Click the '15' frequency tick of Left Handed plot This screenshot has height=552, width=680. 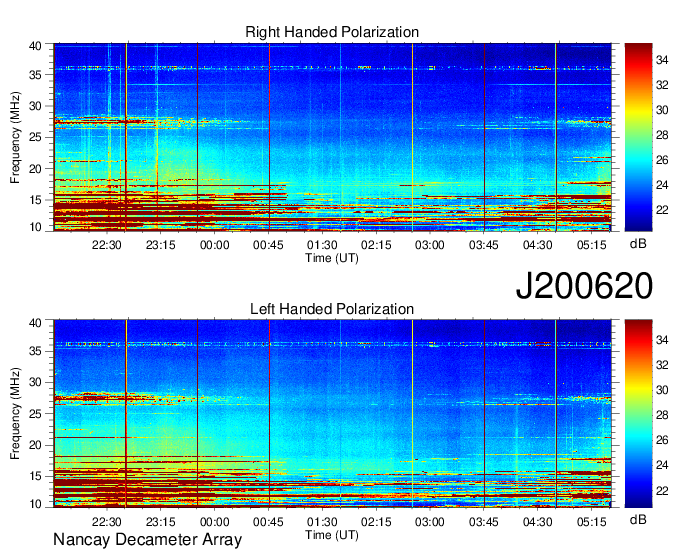[x=35, y=476]
